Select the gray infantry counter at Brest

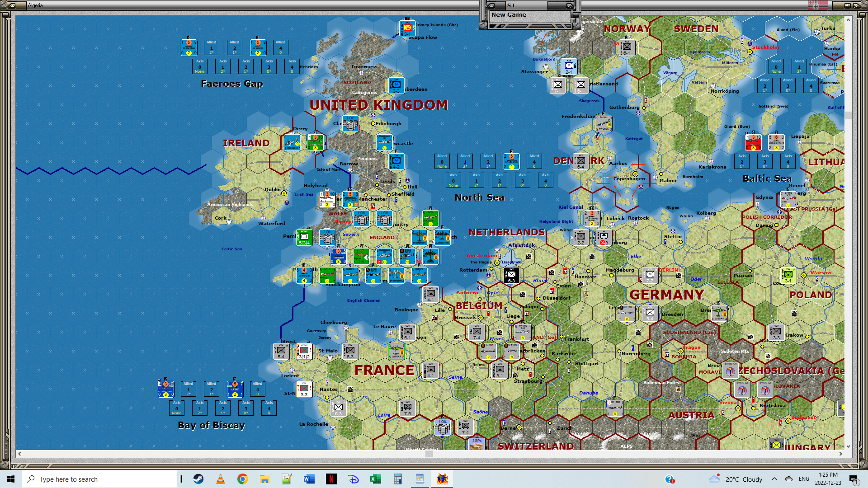click(x=281, y=351)
